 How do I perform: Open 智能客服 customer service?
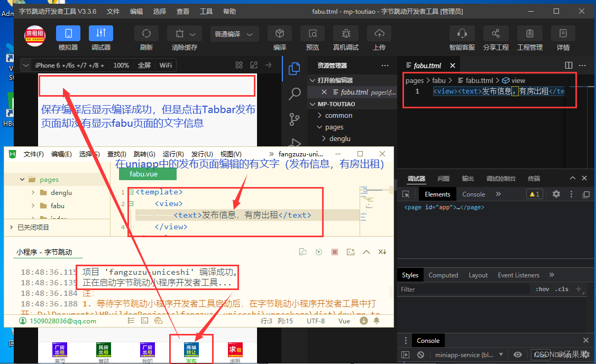point(462,33)
